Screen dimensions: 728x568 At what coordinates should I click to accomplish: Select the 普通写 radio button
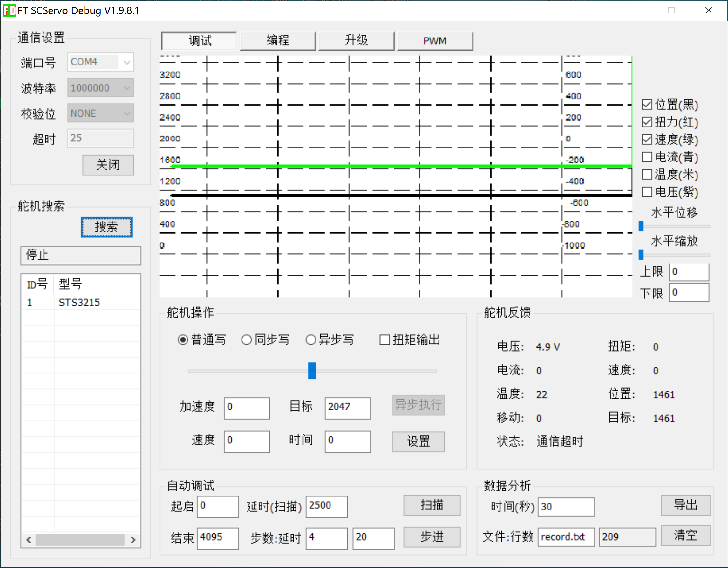click(183, 340)
